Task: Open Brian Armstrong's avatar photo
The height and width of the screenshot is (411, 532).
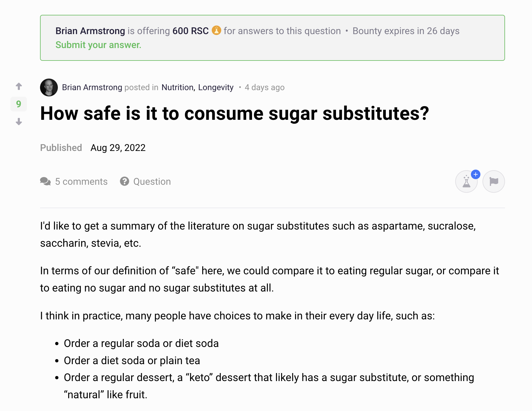Action: click(x=49, y=87)
